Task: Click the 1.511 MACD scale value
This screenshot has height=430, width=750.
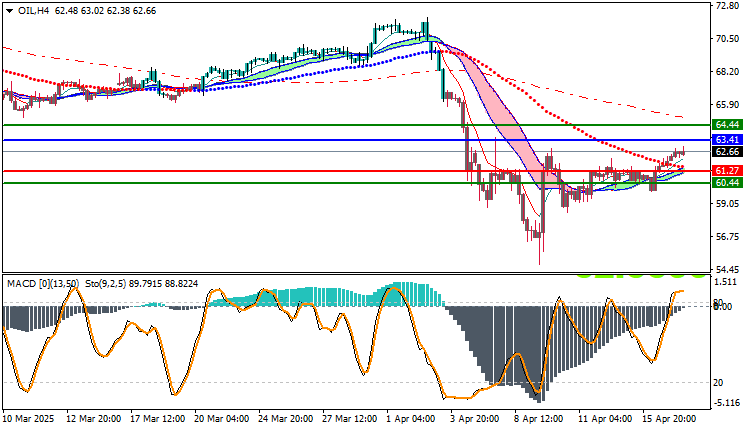Action: click(726, 282)
